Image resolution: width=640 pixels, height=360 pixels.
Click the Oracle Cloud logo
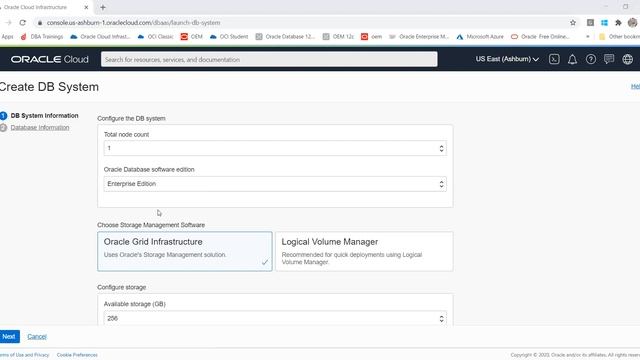tap(49, 59)
